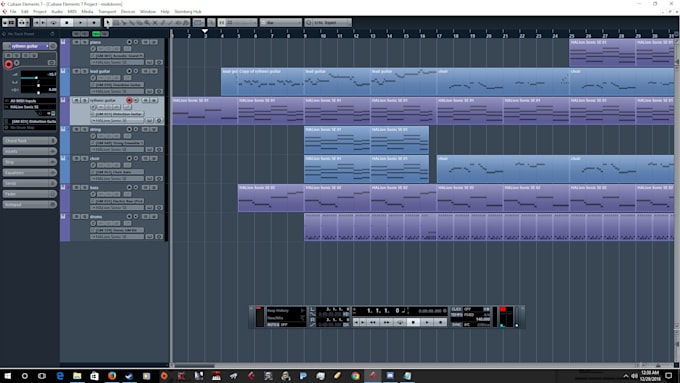Click inspector monitor button beside record
This screenshot has height=383, width=680.
point(17,63)
